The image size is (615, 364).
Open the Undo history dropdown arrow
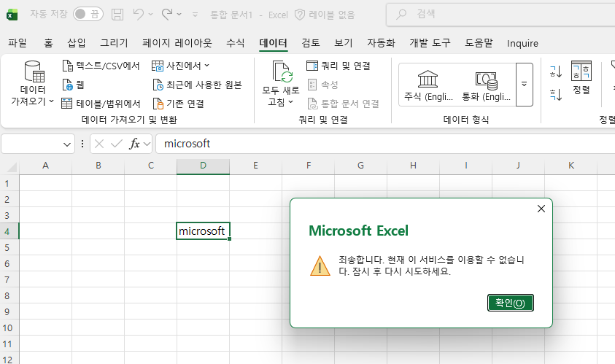pos(150,15)
